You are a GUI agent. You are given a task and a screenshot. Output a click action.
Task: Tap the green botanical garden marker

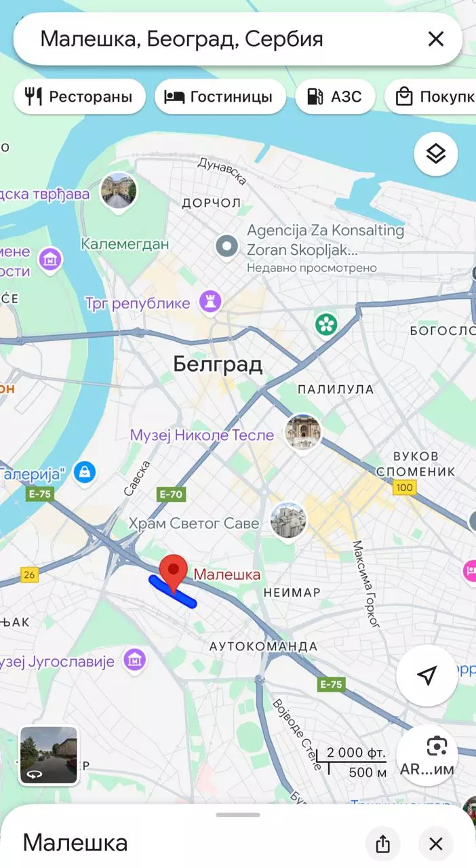tap(326, 324)
